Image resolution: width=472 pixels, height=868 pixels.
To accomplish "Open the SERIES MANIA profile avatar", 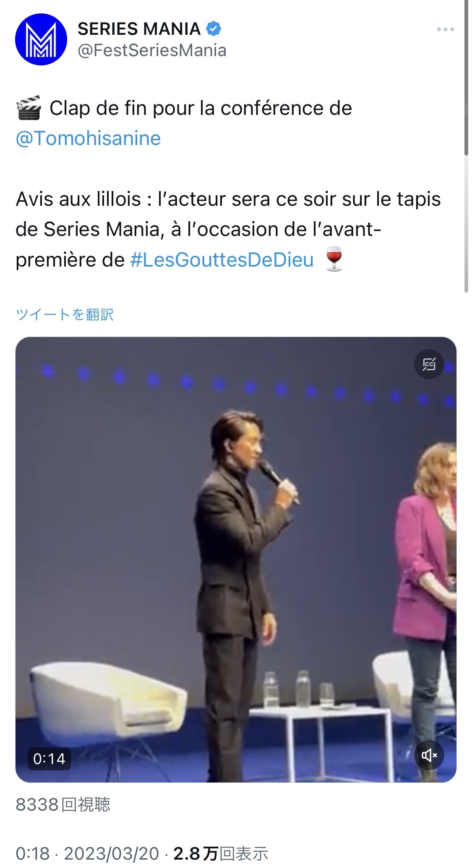I will [x=41, y=39].
